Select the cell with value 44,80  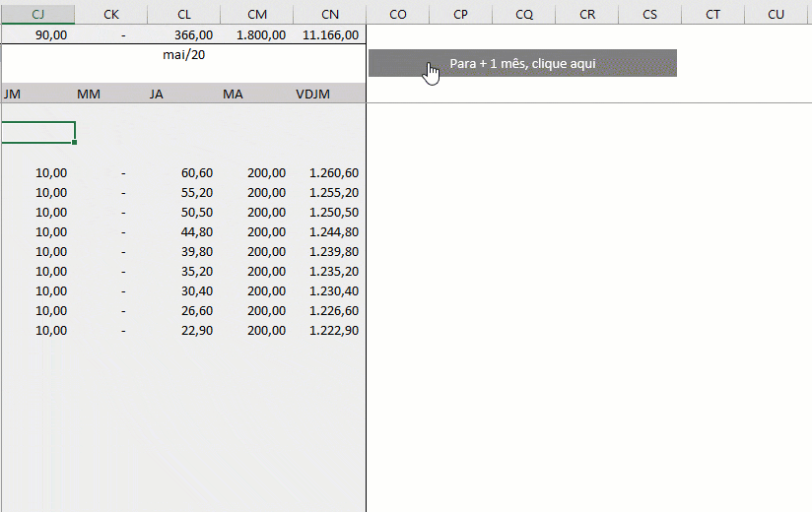184,231
